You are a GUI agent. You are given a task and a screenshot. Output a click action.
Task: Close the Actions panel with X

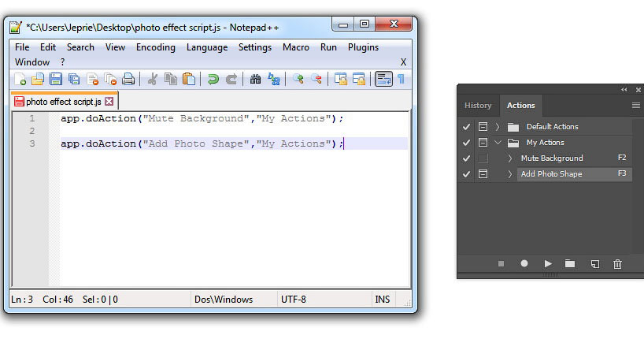(638, 90)
